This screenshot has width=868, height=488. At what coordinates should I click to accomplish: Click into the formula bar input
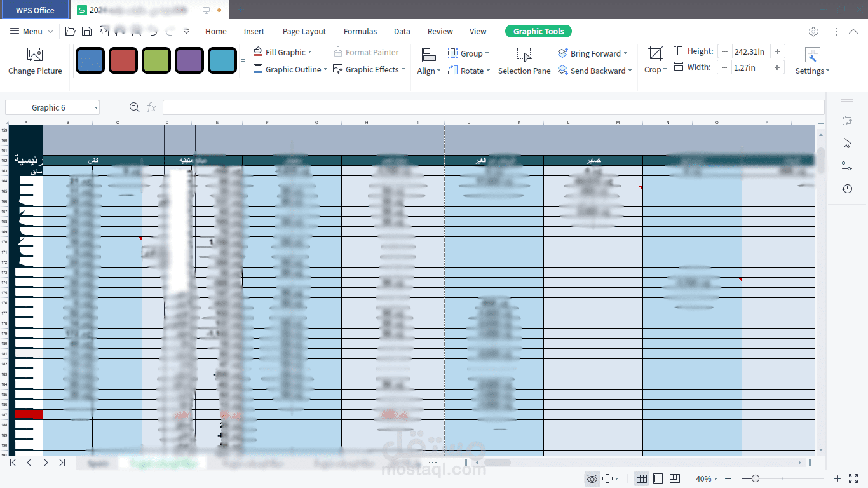click(x=493, y=108)
